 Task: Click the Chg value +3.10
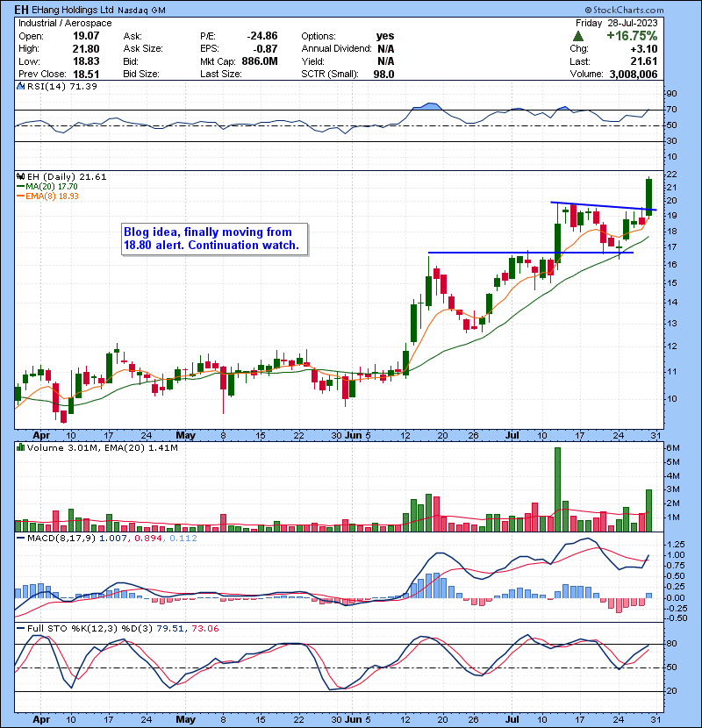[x=644, y=49]
